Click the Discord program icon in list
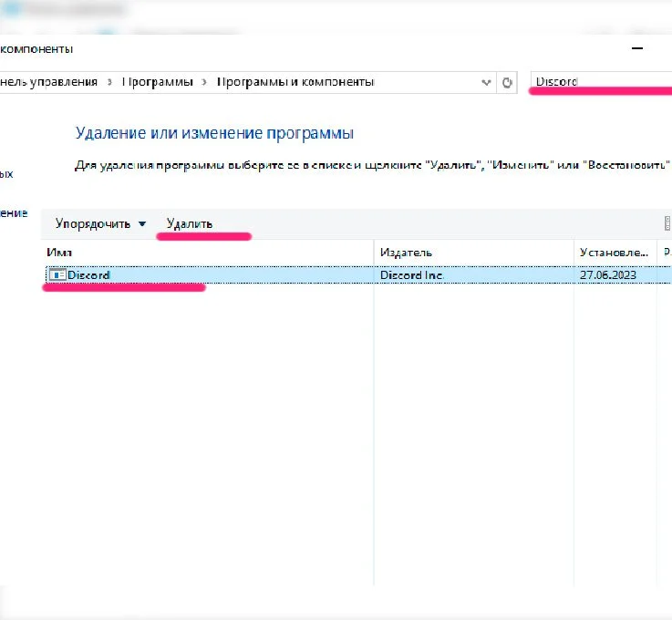Viewport: 672px width, 620px height. click(57, 274)
